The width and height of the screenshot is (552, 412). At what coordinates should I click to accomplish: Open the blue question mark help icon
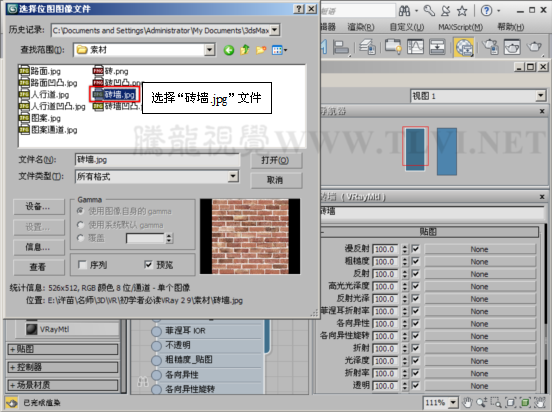[x=487, y=11]
